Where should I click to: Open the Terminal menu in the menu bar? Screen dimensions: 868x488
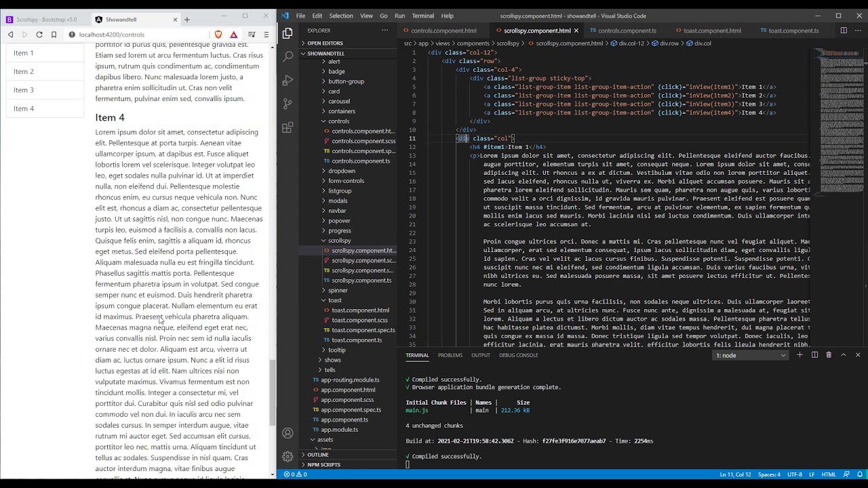(x=423, y=16)
